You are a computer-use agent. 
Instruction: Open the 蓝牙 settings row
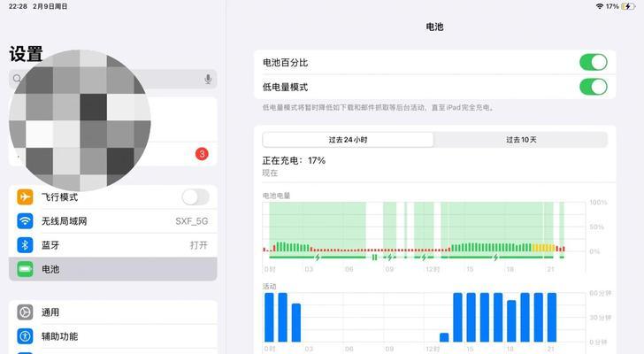113,245
